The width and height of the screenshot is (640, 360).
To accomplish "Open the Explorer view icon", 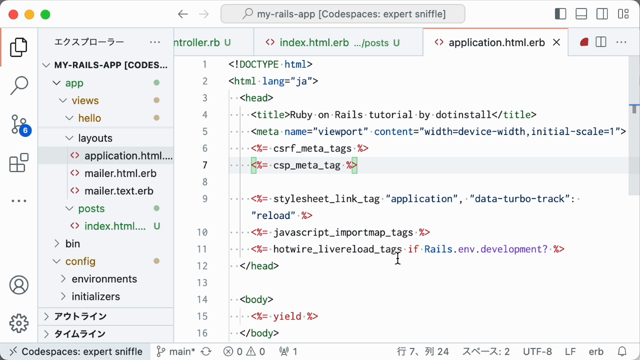I will (19, 47).
